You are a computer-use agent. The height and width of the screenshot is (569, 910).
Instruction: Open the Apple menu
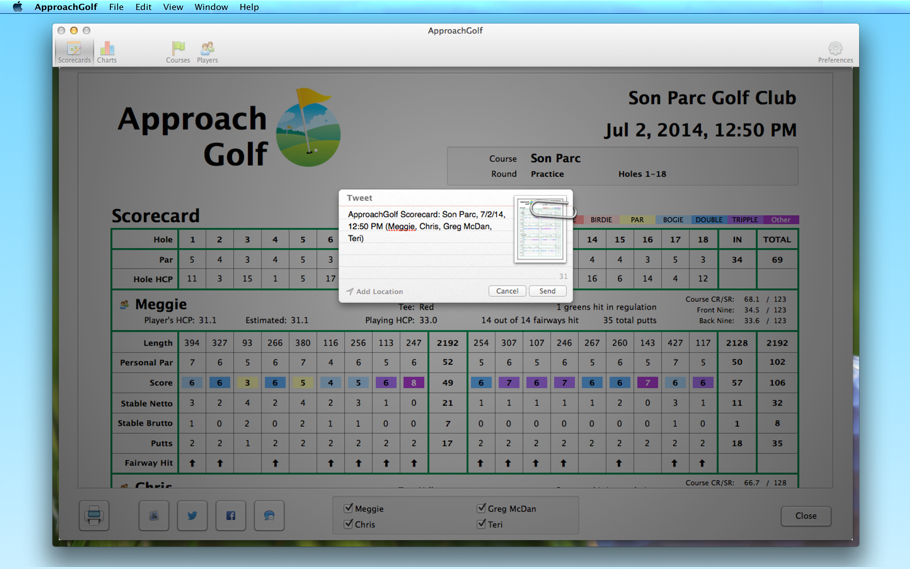click(17, 7)
